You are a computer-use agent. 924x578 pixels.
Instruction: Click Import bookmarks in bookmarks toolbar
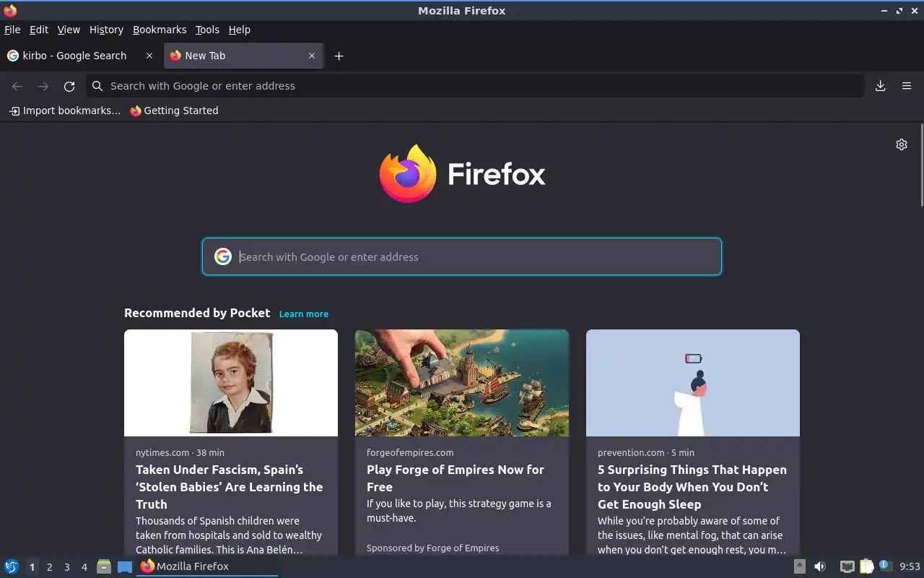click(65, 111)
